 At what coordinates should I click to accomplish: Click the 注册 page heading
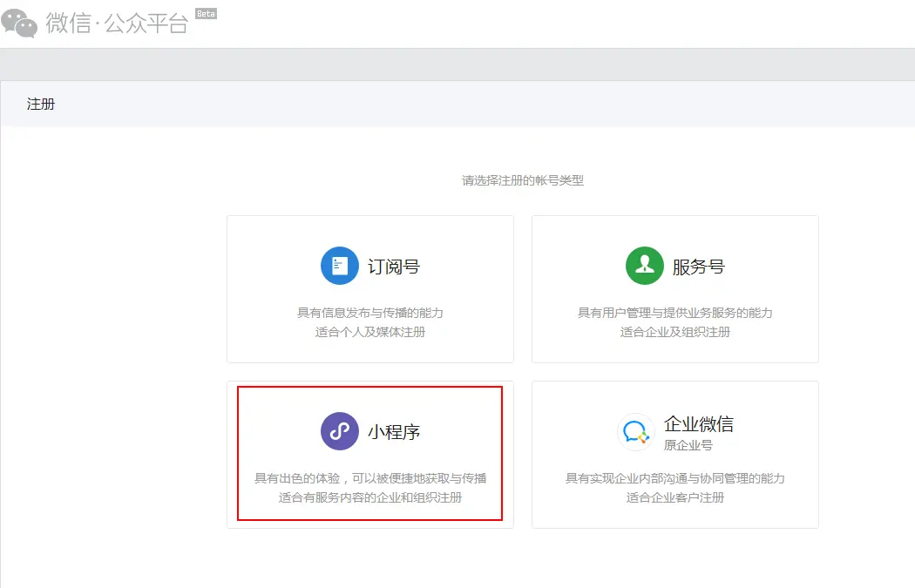tap(41, 104)
